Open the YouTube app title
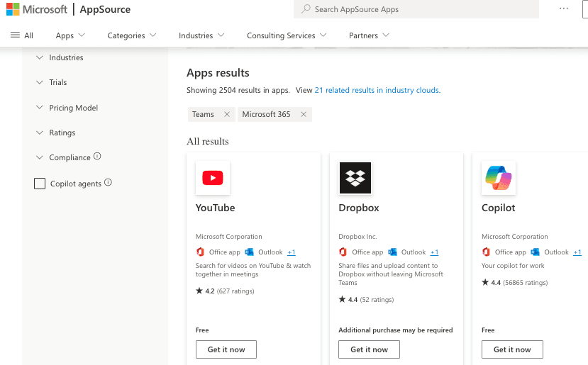The image size is (588, 365). point(215,208)
